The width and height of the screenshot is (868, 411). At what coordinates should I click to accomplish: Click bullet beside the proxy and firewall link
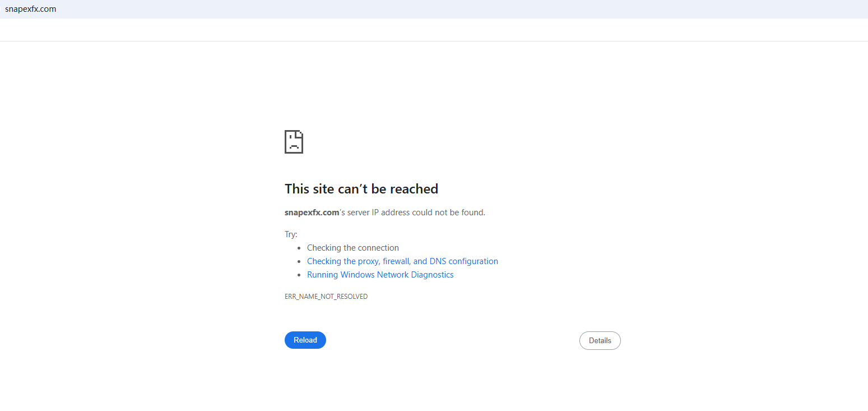(299, 261)
